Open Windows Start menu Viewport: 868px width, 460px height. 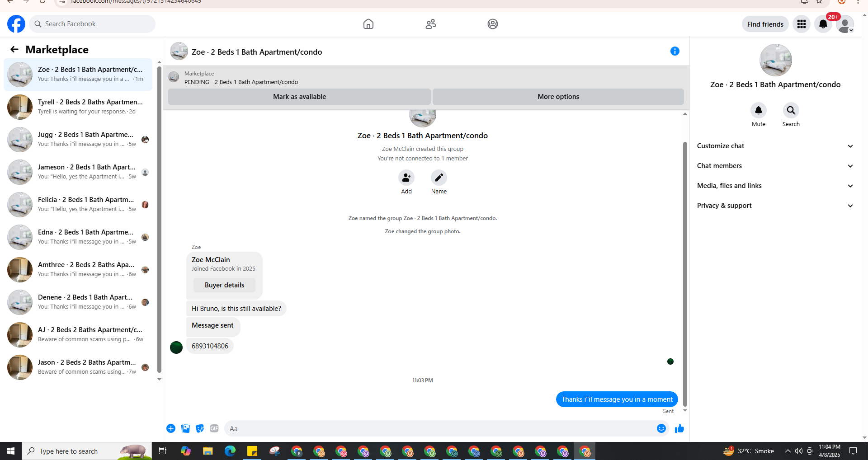click(11, 451)
